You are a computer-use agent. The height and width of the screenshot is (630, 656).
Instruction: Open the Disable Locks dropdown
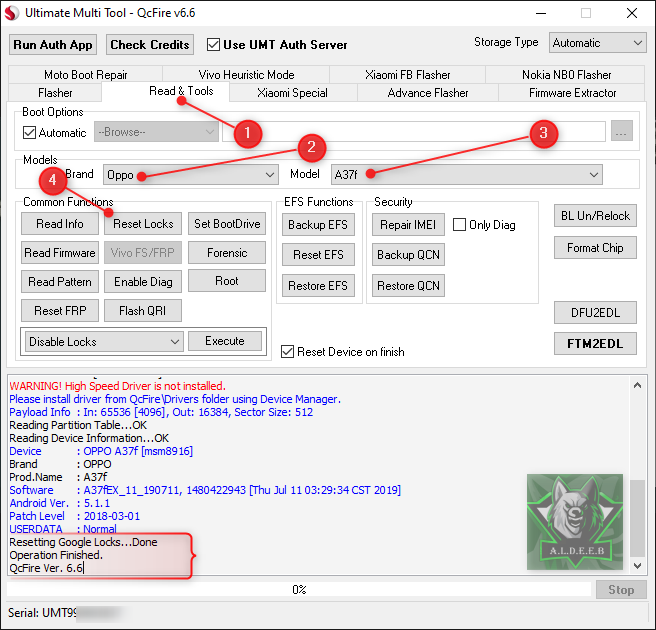point(104,341)
